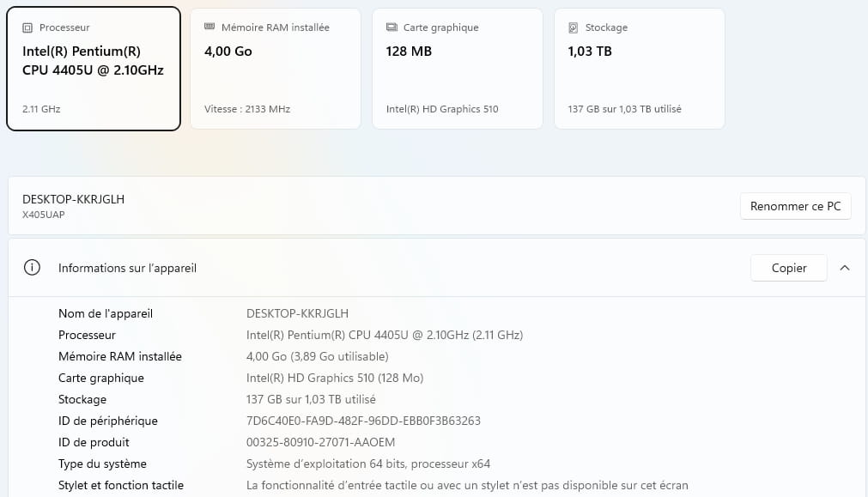
Task: Click the ID de périphérique label
Action: (108, 421)
